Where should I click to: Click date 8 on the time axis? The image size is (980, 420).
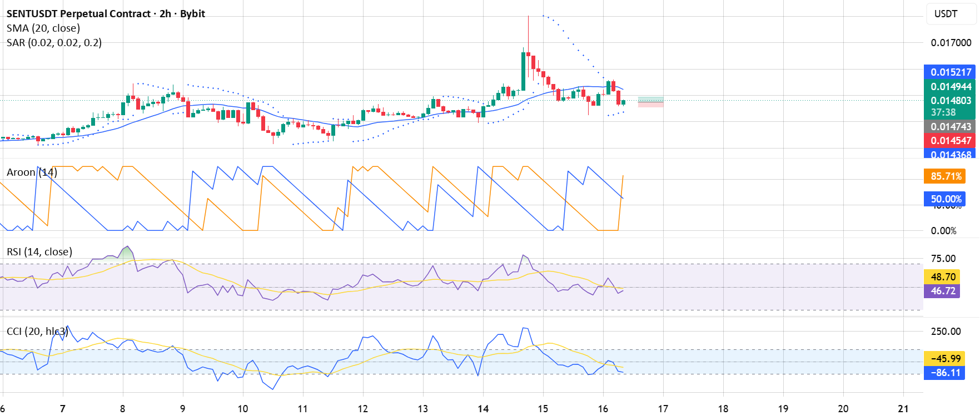pyautogui.click(x=123, y=409)
